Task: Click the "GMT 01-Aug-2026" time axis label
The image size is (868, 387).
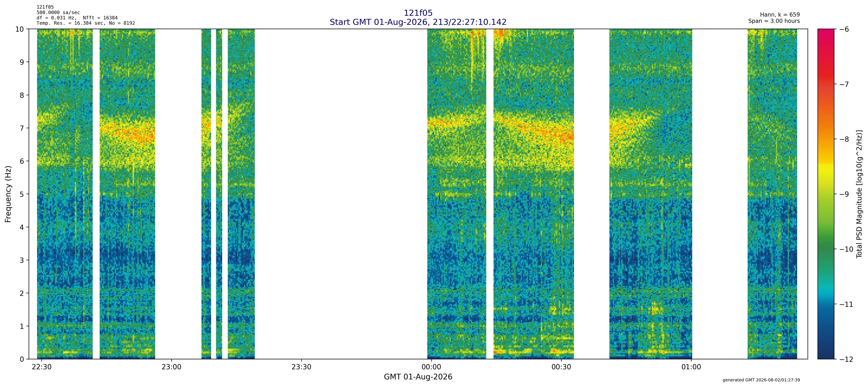Action: (x=418, y=377)
